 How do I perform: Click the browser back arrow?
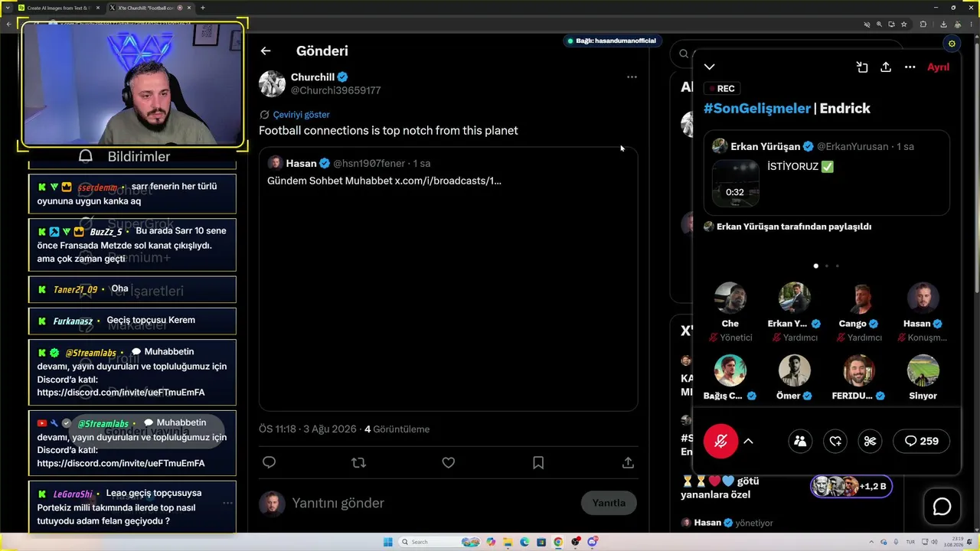8,24
